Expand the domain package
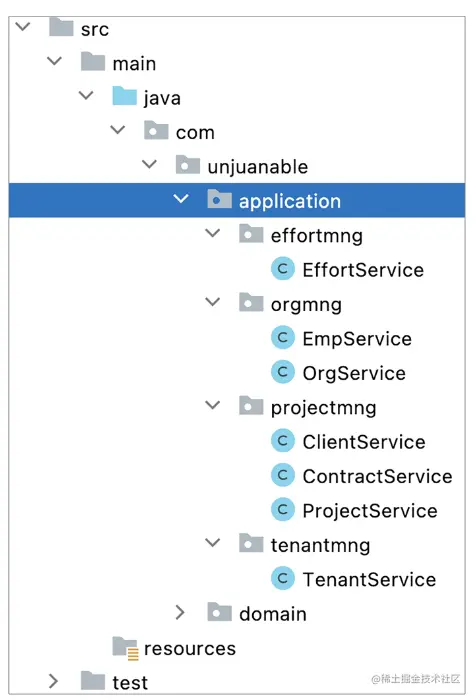 tap(180, 612)
